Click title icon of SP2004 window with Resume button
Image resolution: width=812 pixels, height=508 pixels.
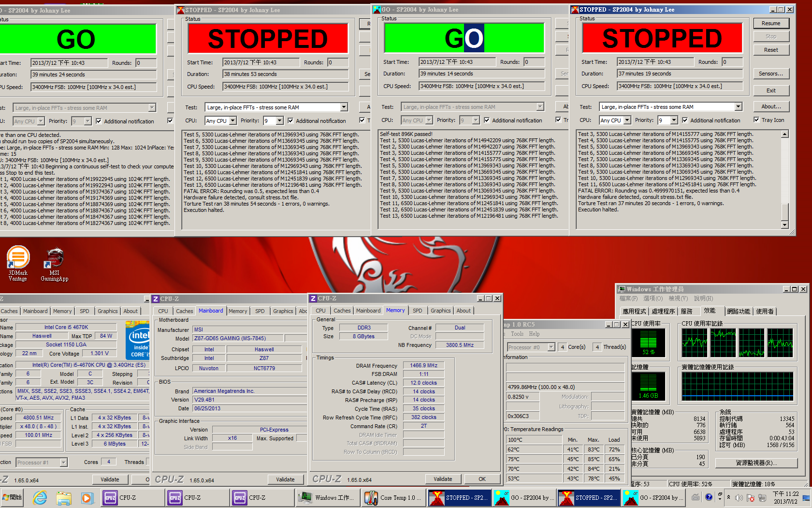[x=575, y=10]
